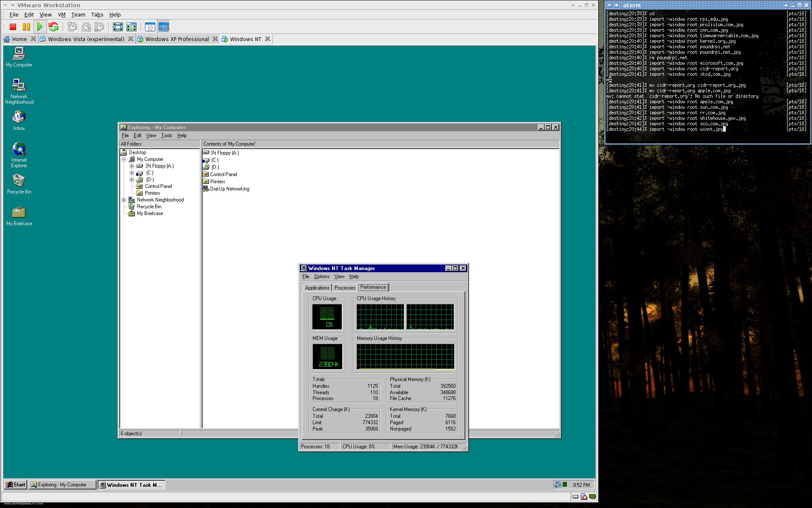
Task: Click the Exploring - My Computer taskbar button
Action: pyautogui.click(x=63, y=485)
